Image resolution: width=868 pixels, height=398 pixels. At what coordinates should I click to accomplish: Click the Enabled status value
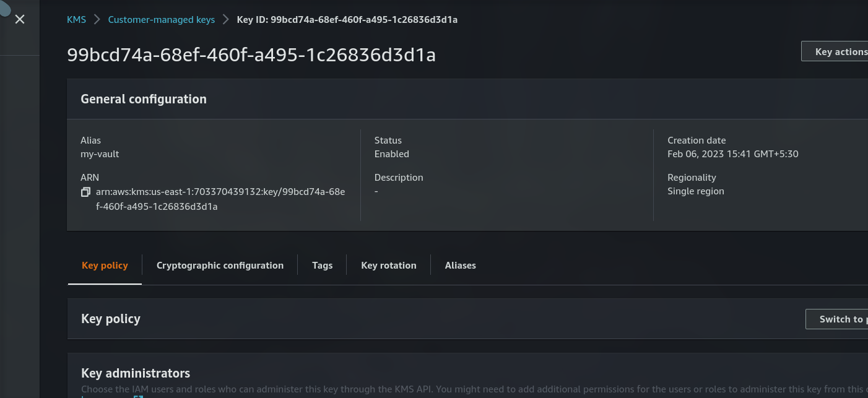[392, 154]
